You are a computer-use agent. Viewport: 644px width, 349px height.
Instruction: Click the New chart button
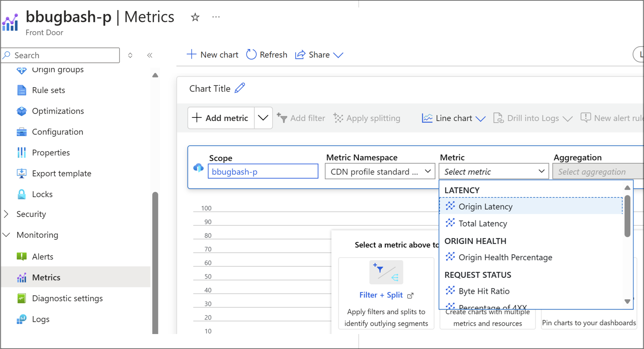(213, 55)
